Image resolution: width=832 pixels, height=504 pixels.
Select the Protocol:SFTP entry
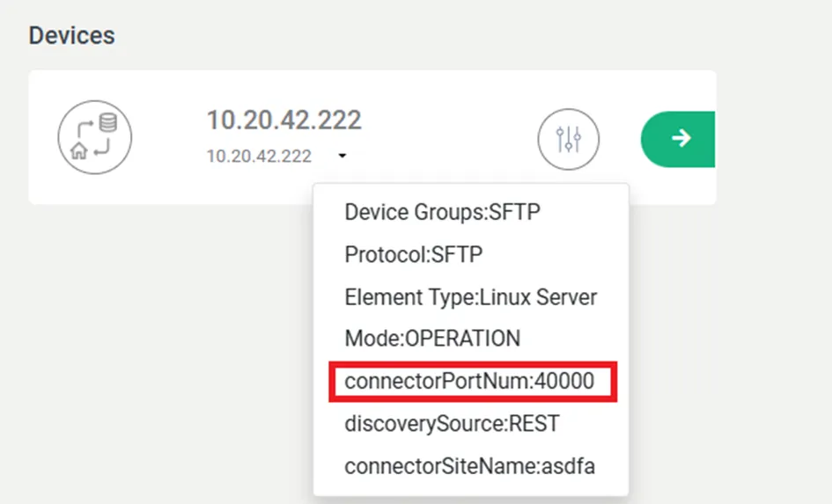(413, 255)
